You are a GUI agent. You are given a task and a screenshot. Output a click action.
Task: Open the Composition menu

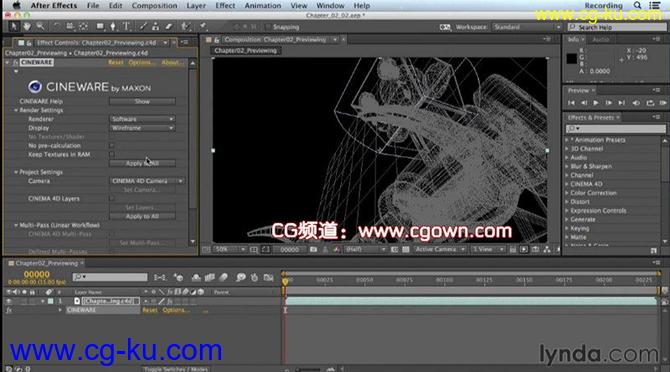(154, 6)
